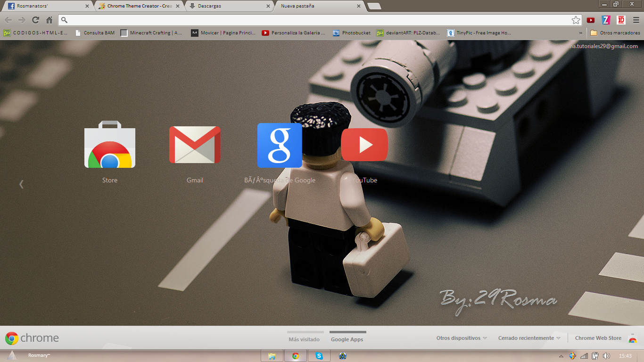Switch to the Chrome Theme Creator tab
Image resolution: width=644 pixels, height=362 pixels.
point(138,6)
